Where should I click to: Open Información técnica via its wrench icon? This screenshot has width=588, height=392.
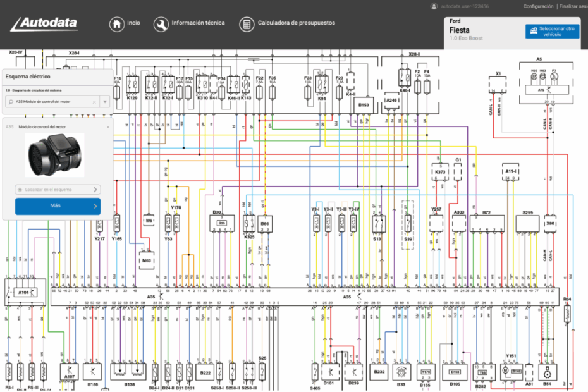point(160,23)
